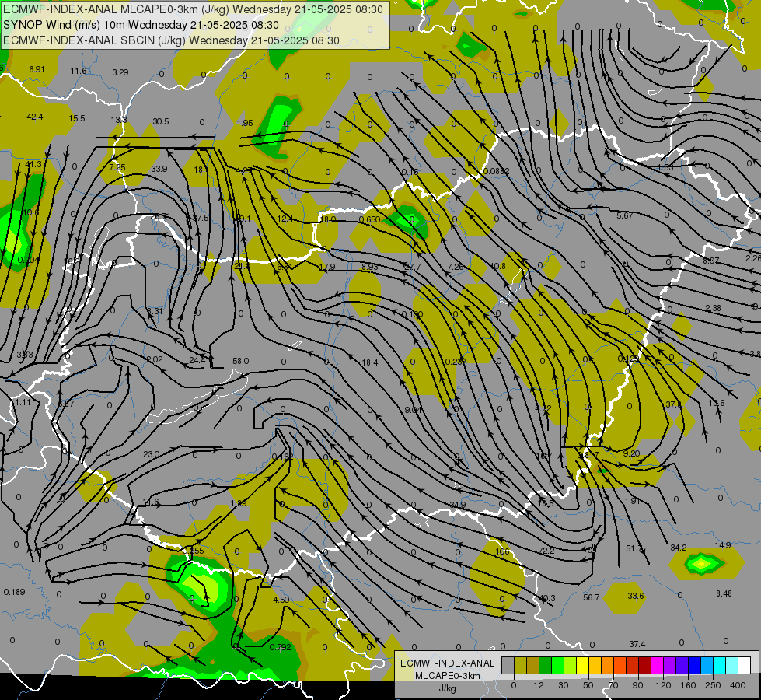Click the legend tick label 50
Screen dimensions: 761x700
588,685
